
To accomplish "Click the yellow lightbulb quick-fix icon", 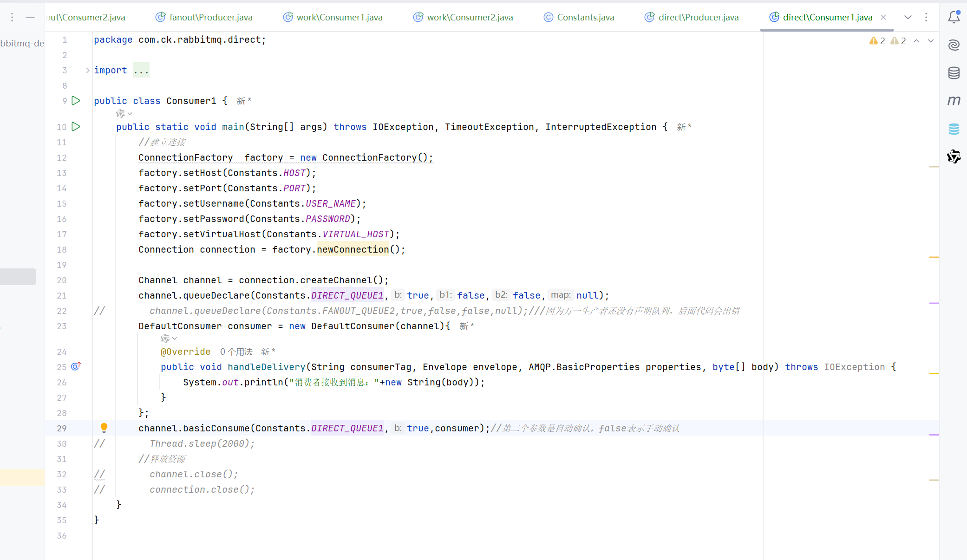I will (x=104, y=428).
